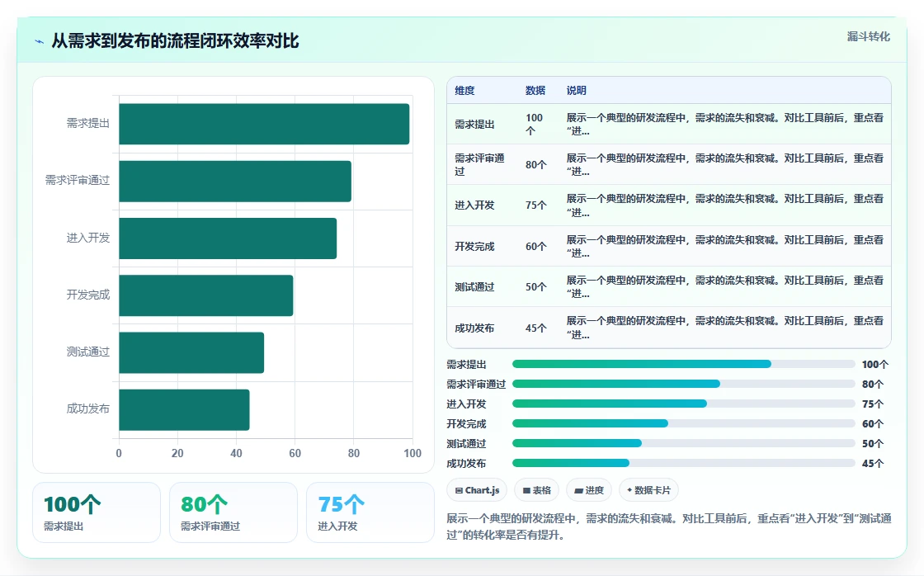
Task: Click the description in the 开发完成 table row
Action: [x=725, y=247]
